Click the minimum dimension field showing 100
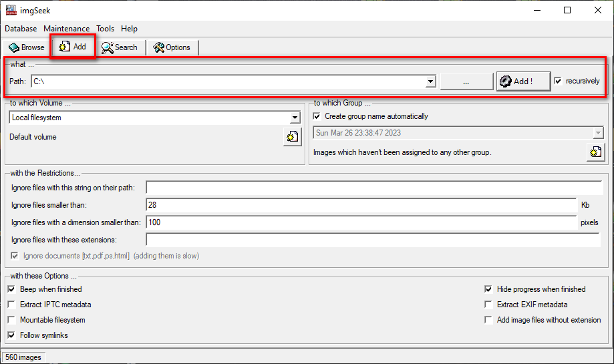 [x=361, y=222]
